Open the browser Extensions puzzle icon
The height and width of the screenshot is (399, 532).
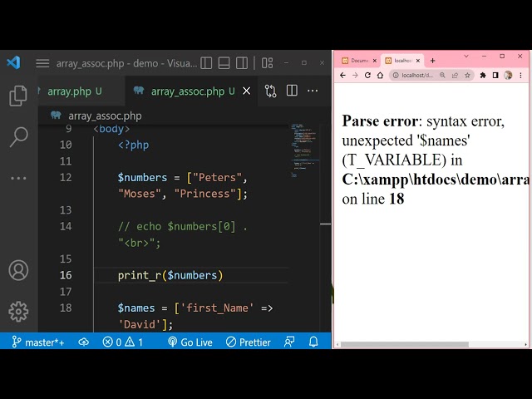click(x=483, y=76)
